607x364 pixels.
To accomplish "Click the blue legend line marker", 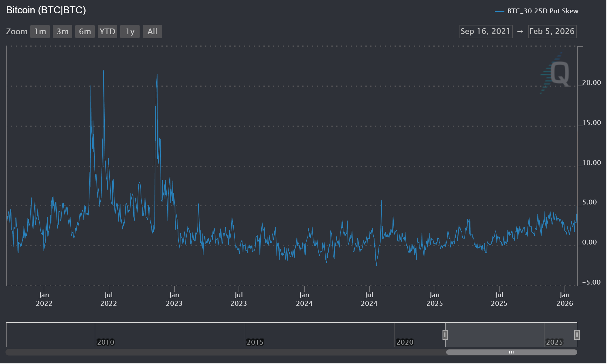I will 499,12.
